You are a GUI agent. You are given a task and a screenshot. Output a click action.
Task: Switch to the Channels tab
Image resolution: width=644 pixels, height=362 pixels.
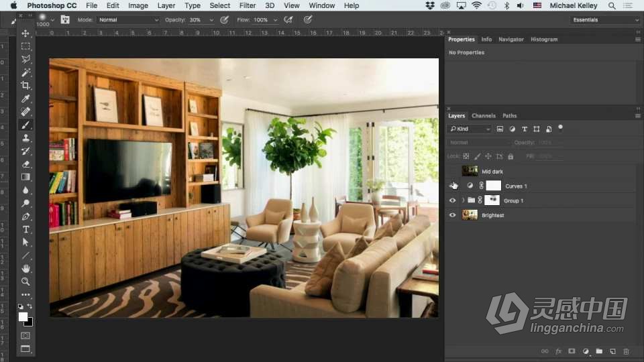(x=484, y=116)
